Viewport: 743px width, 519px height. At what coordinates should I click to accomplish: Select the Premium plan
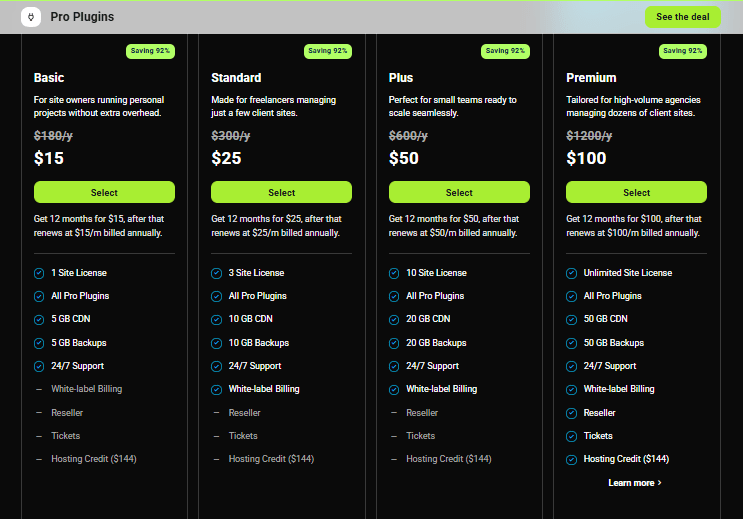(636, 192)
